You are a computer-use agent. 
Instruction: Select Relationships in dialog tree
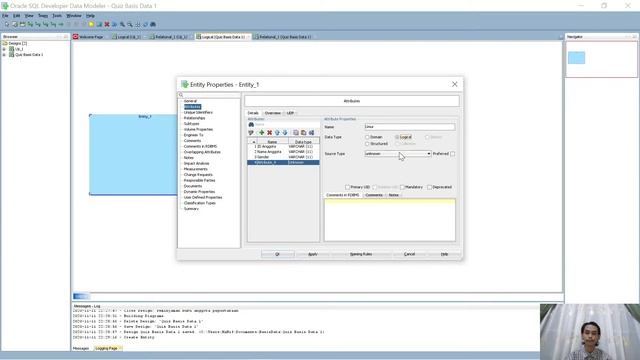click(x=194, y=118)
